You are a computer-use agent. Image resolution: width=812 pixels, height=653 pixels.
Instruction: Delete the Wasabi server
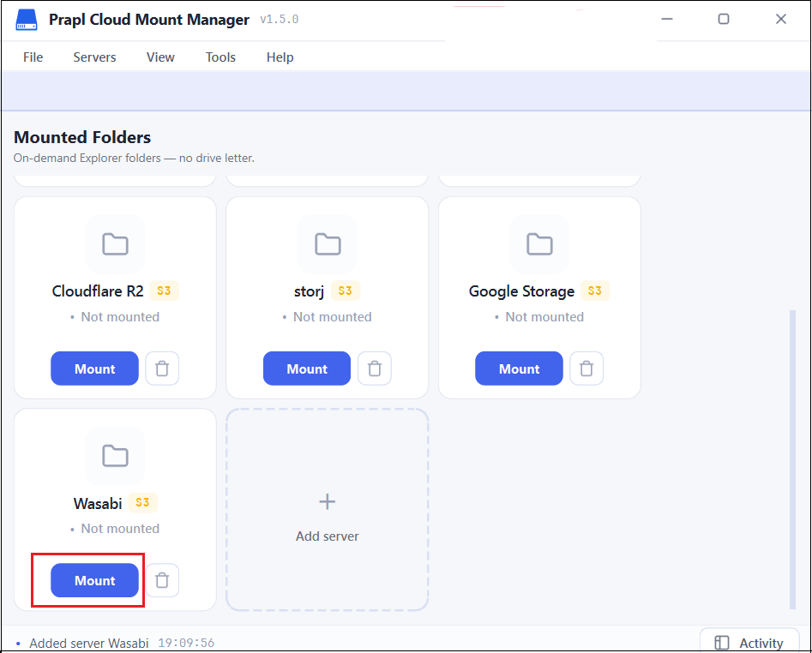pos(162,580)
